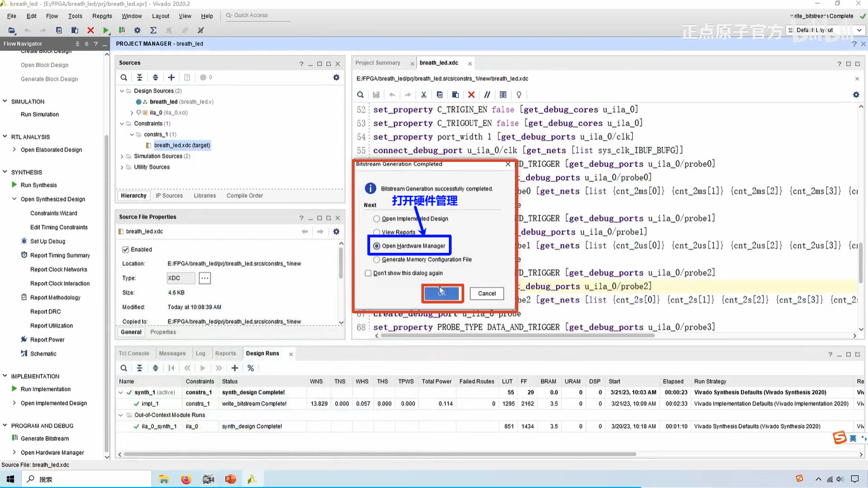The width and height of the screenshot is (868, 488).
Task: Click the Generate Bitstream toolbar icon
Action: click(x=122, y=30)
